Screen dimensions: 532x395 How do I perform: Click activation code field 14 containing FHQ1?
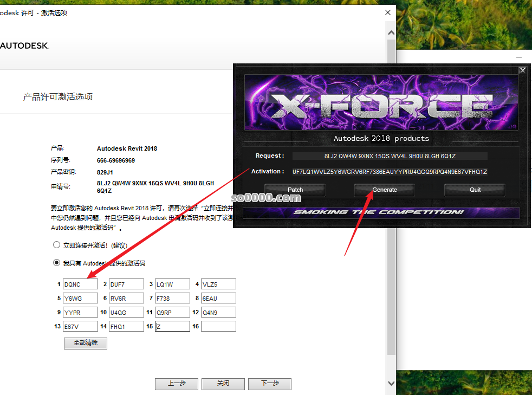click(x=127, y=326)
